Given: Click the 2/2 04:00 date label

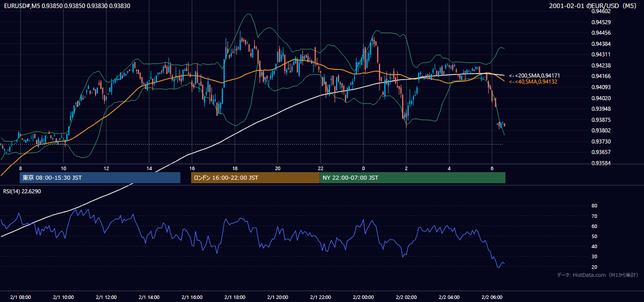Looking at the screenshot, I should pyautogui.click(x=449, y=297).
